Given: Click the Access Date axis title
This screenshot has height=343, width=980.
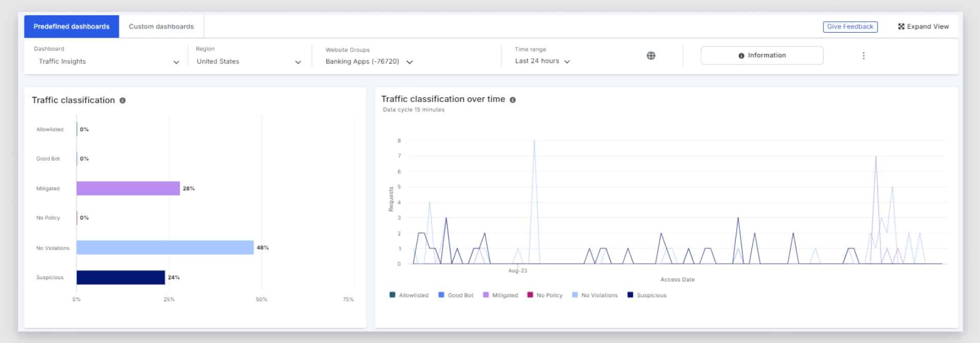Looking at the screenshot, I should point(677,280).
